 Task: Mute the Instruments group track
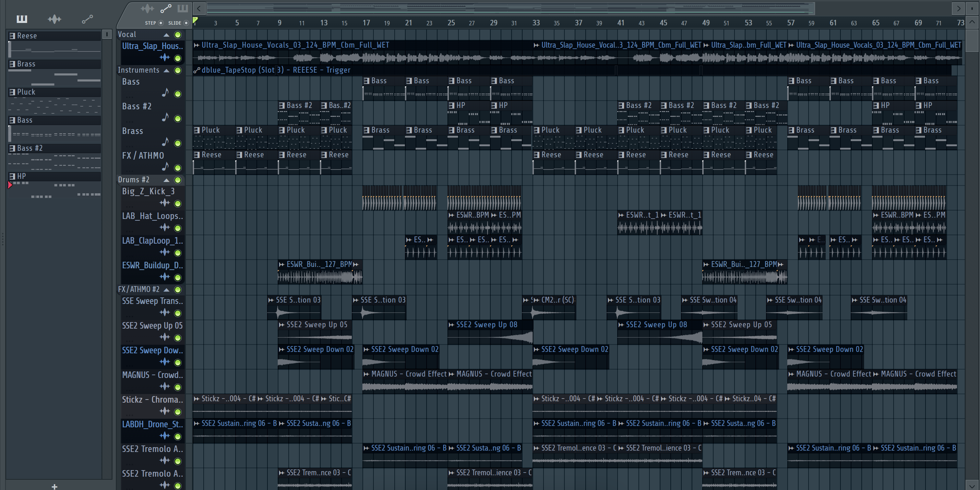[x=178, y=70]
